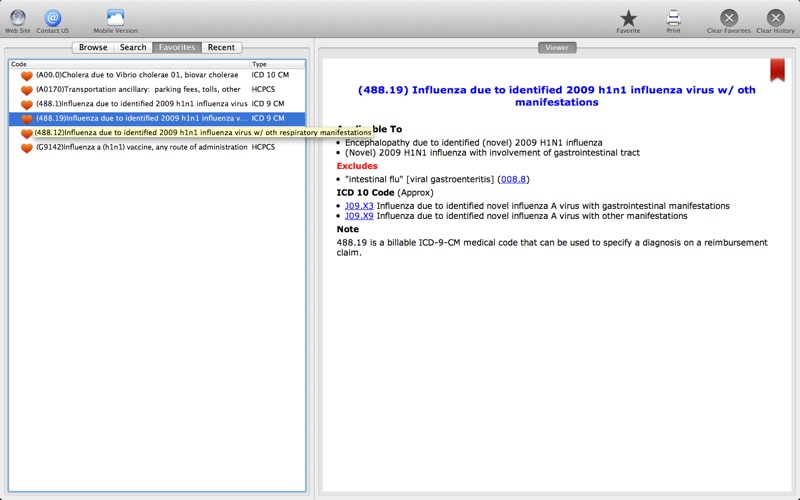This screenshot has width=800, height=500.
Task: Click the blue 488.19 viewer title
Action: pyautogui.click(x=557, y=96)
